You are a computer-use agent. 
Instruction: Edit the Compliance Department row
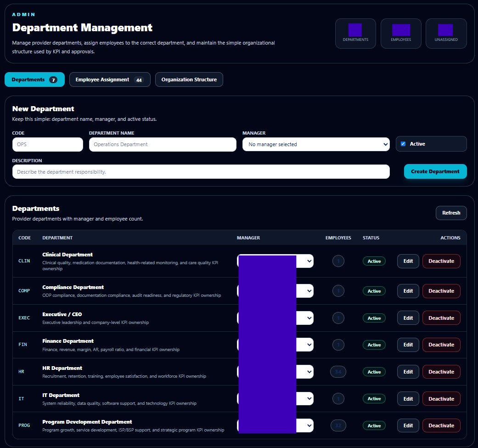point(408,291)
